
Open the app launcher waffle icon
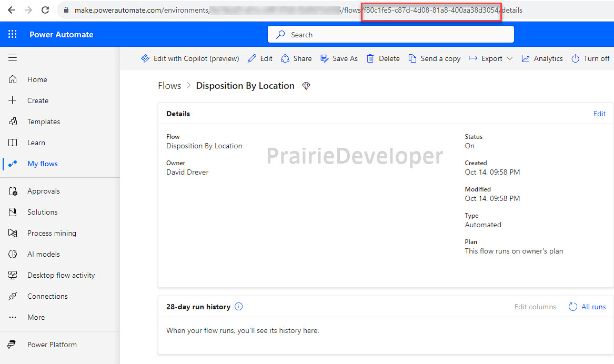click(x=13, y=34)
